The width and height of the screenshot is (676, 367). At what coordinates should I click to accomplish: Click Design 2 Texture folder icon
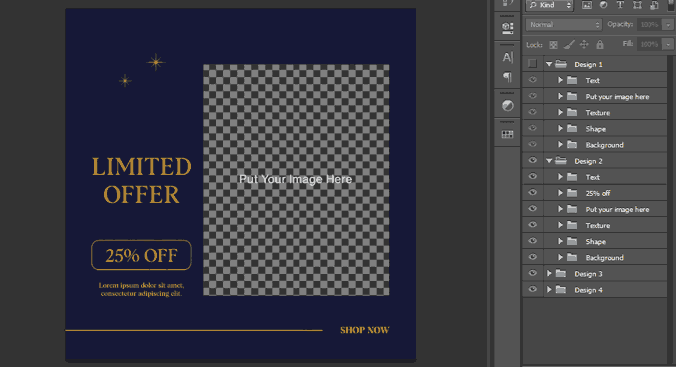(572, 226)
